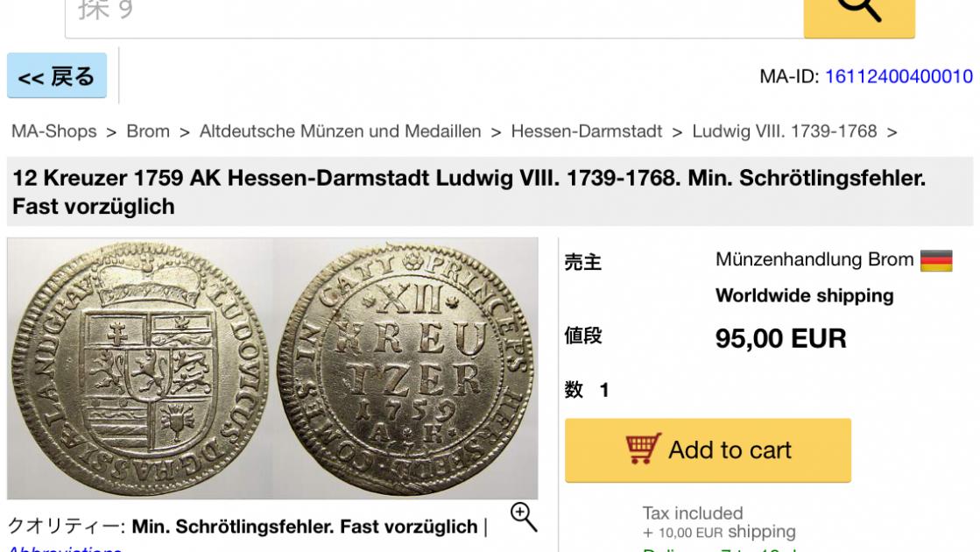Click the +10,00 EUR shipping text
This screenshot has height=552, width=980.
[719, 532]
